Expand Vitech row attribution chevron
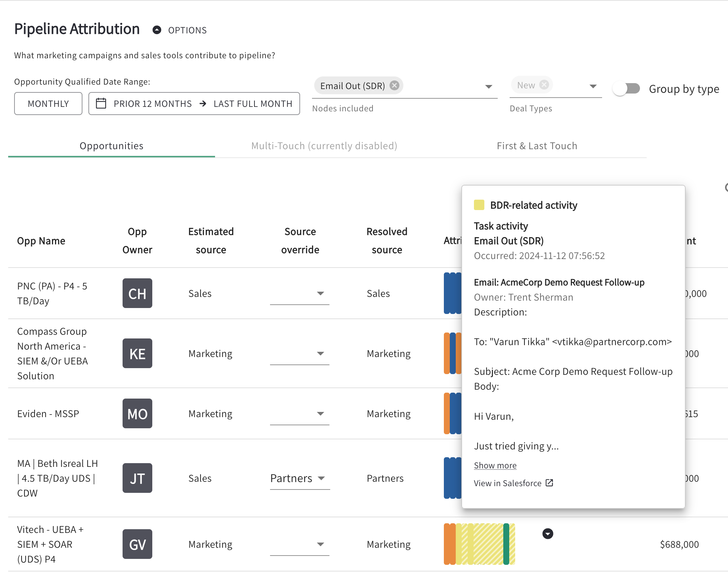728x573 pixels. click(548, 534)
